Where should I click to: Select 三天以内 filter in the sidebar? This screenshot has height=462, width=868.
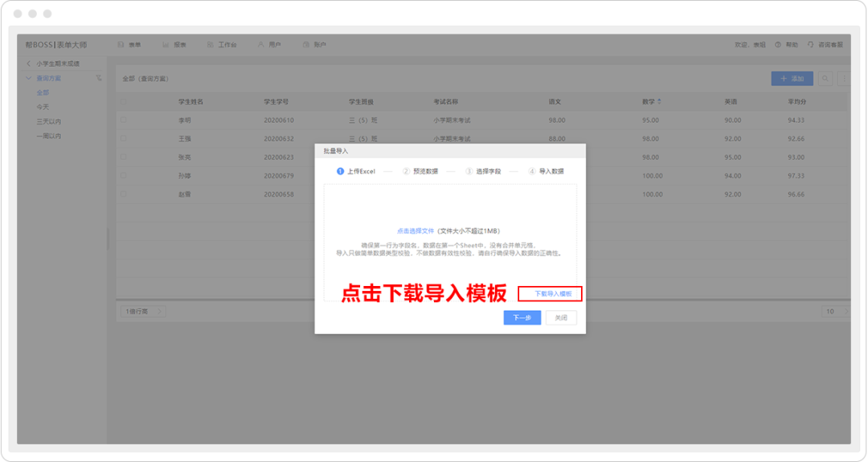[x=48, y=121]
